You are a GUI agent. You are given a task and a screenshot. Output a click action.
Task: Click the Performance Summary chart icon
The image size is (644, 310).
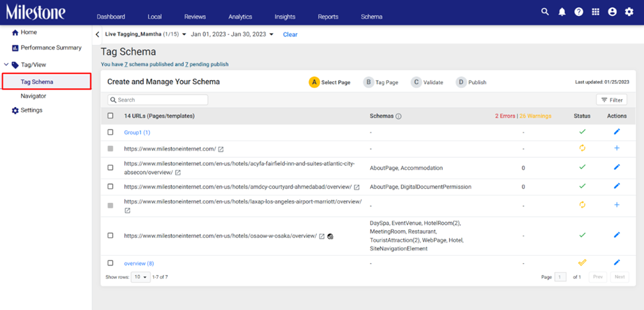pos(15,48)
